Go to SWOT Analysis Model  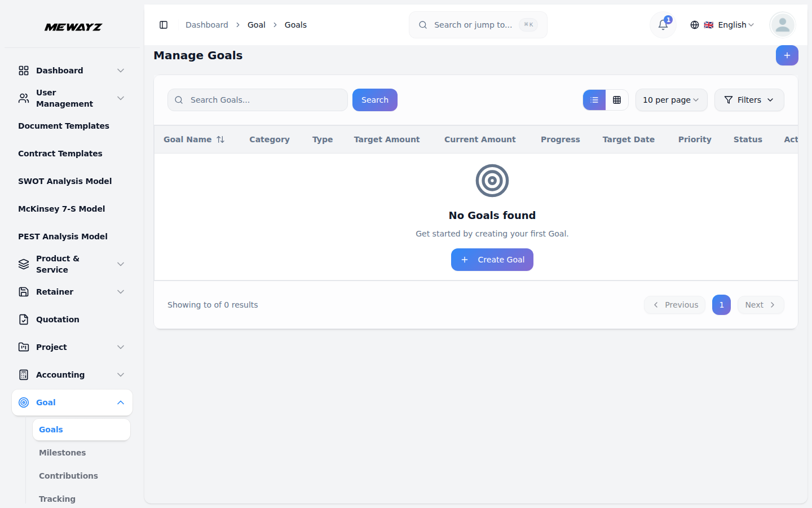point(65,181)
